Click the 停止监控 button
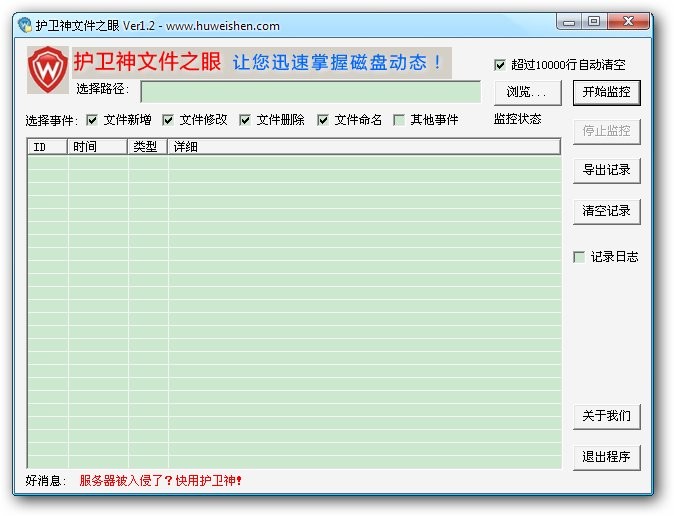This screenshot has height=516, width=674. 607,132
